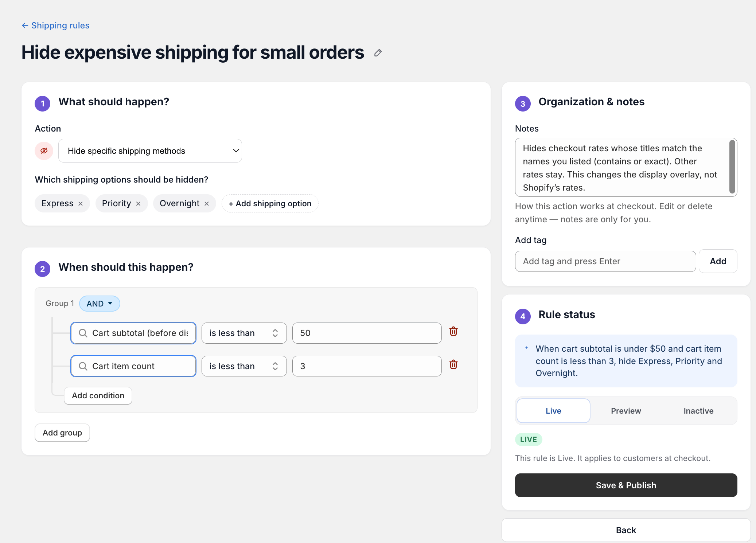Open the operator dropdown for Cart subtotal

click(244, 333)
